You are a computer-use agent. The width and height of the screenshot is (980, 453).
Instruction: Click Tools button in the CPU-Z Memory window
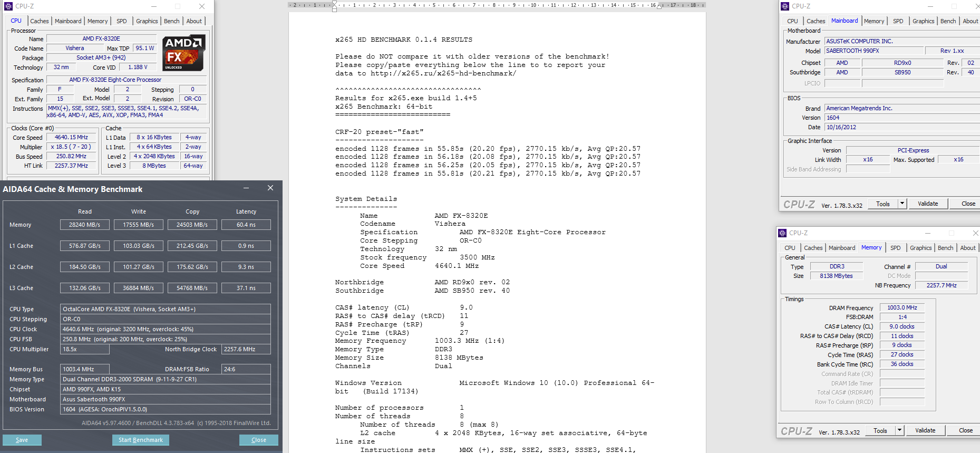point(880,430)
